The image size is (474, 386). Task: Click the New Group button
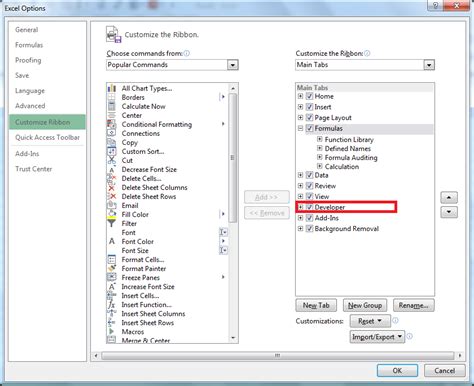[365, 305]
